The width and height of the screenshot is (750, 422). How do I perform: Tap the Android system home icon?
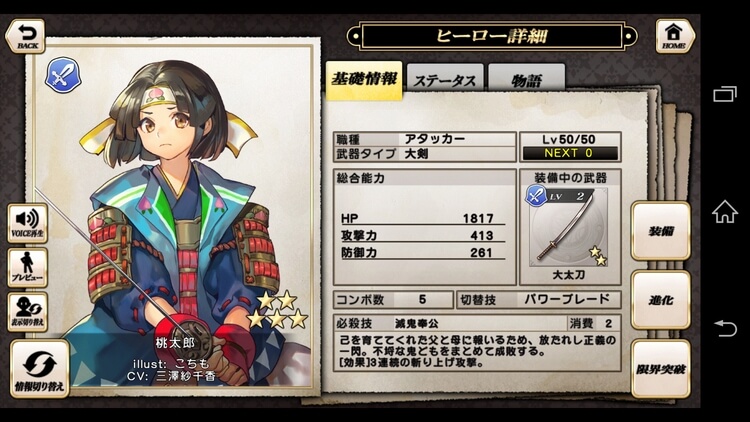(725, 211)
